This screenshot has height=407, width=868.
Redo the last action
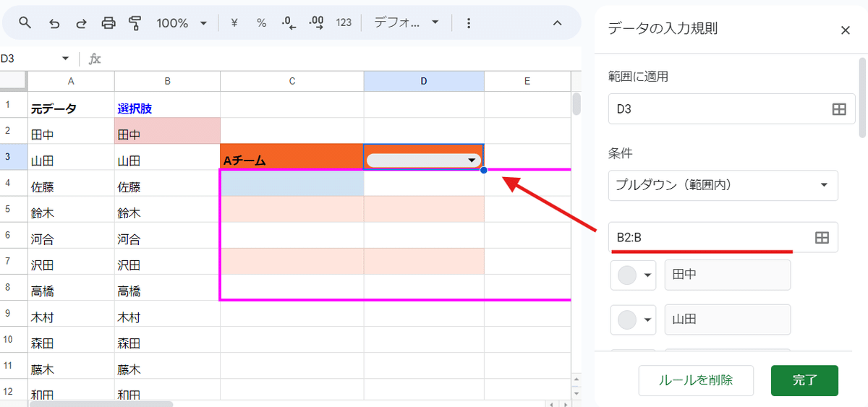81,23
